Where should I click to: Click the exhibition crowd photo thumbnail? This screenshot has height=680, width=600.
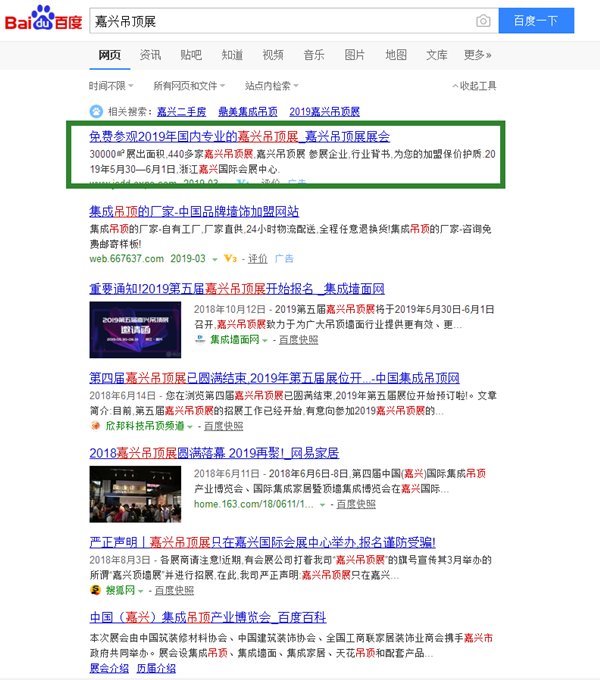coord(135,494)
